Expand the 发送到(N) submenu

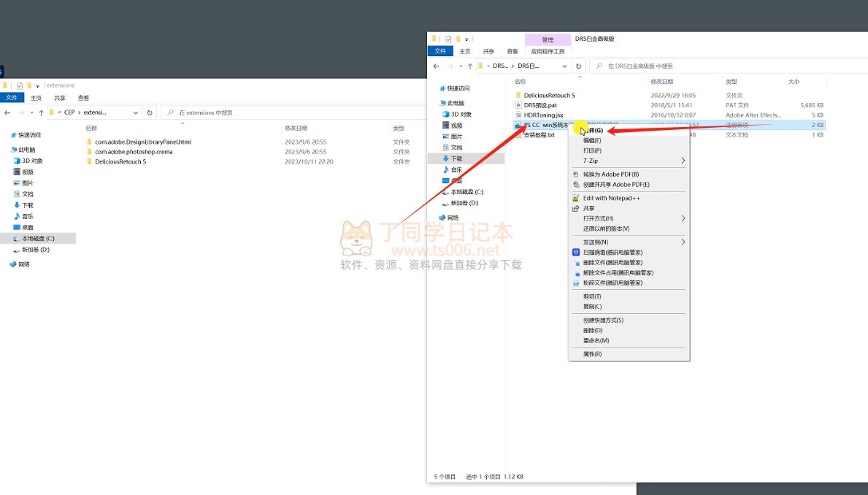[x=630, y=242]
